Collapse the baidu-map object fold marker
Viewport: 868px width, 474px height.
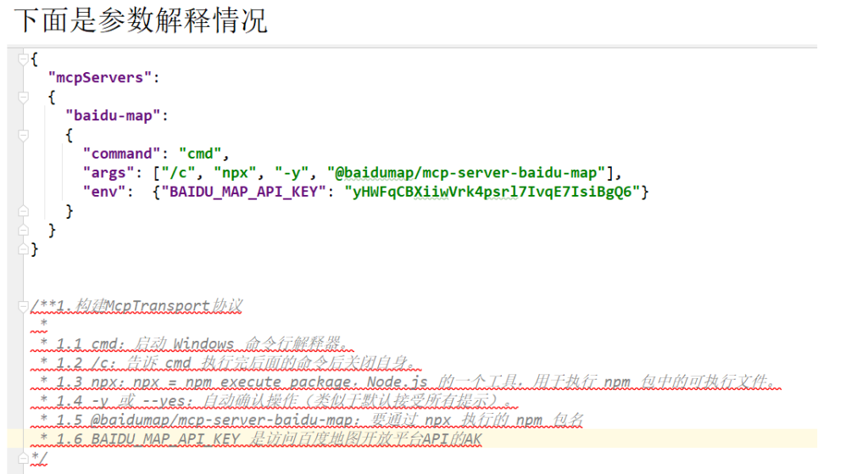(x=25, y=135)
